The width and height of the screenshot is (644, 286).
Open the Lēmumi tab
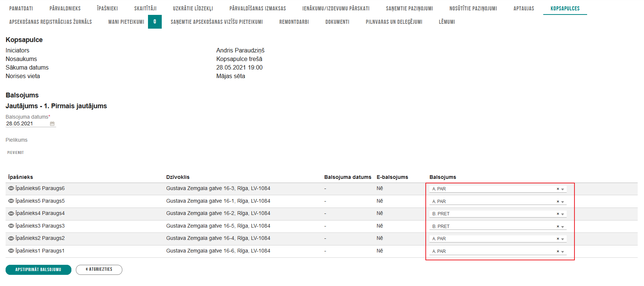coord(447,22)
